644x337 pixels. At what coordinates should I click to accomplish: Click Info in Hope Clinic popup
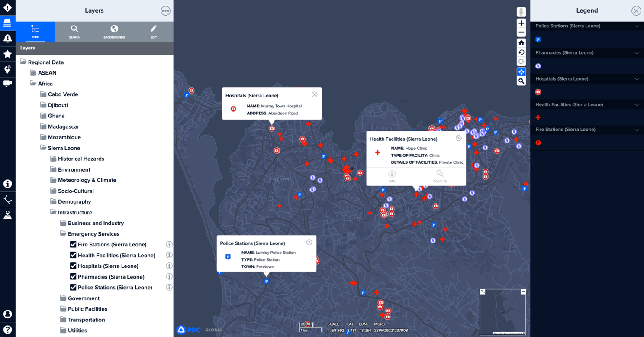pos(392,176)
